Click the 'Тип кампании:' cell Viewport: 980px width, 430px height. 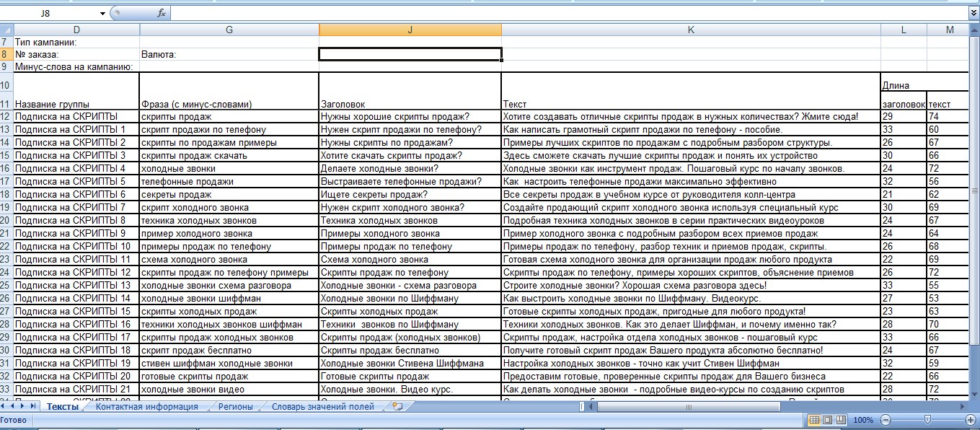[x=76, y=42]
